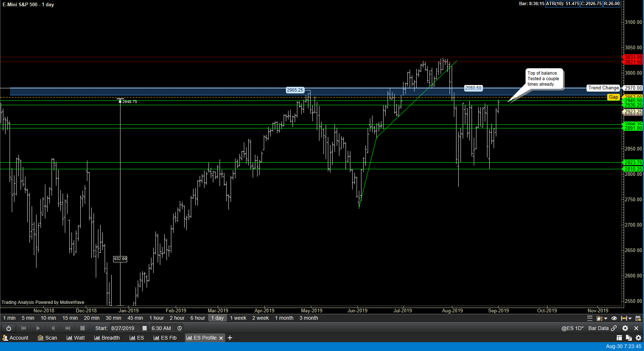Screen dimensions: 644x351
Task: Toggle the eye visibility icon
Action: [614, 318]
